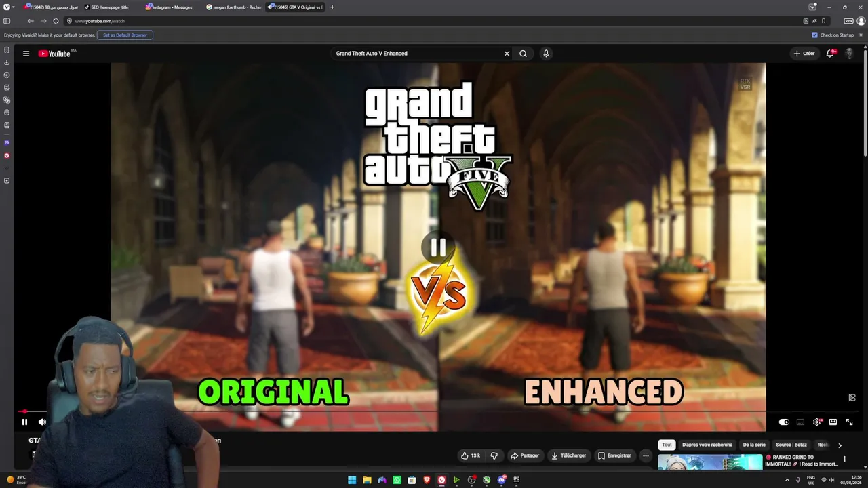Switch to the Instagram Messages tab
Screen dimensions: 868x488
coord(173,7)
